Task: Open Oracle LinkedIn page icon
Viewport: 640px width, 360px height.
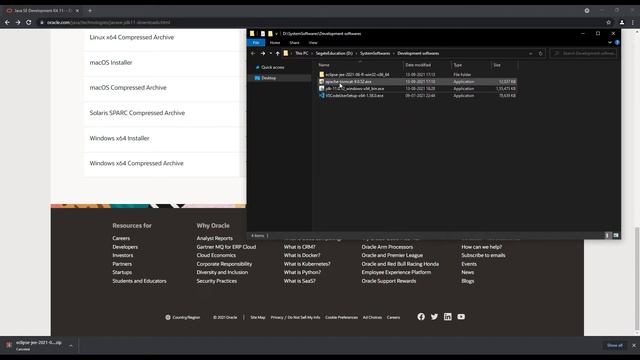Action: [x=448, y=317]
